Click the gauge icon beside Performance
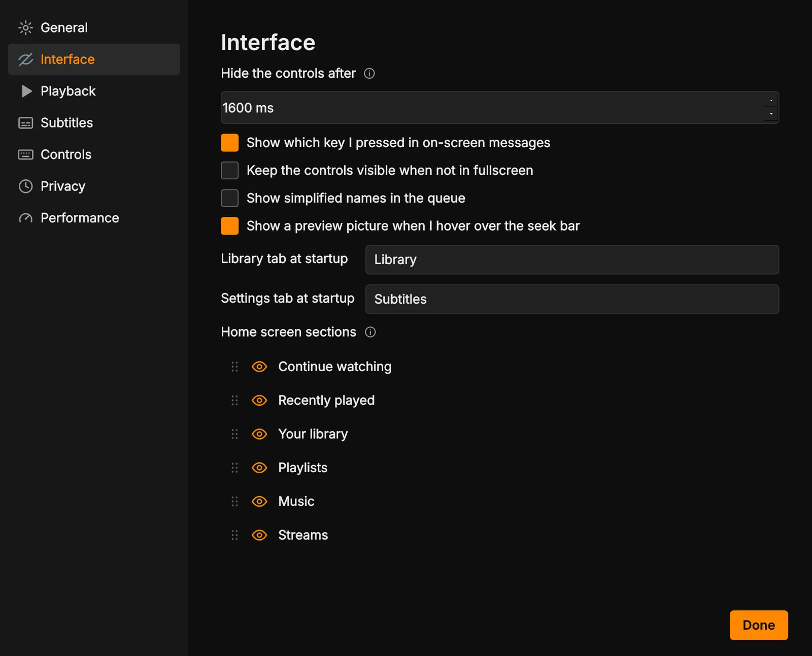This screenshot has height=656, width=812. tap(25, 218)
